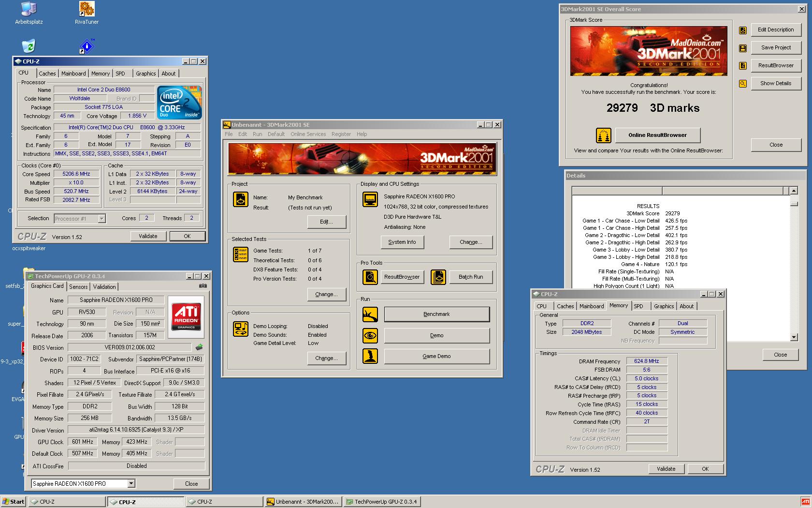This screenshot has height=508, width=812.
Task: Click the GPU-Z BIOS save icon
Action: pyautogui.click(x=199, y=347)
